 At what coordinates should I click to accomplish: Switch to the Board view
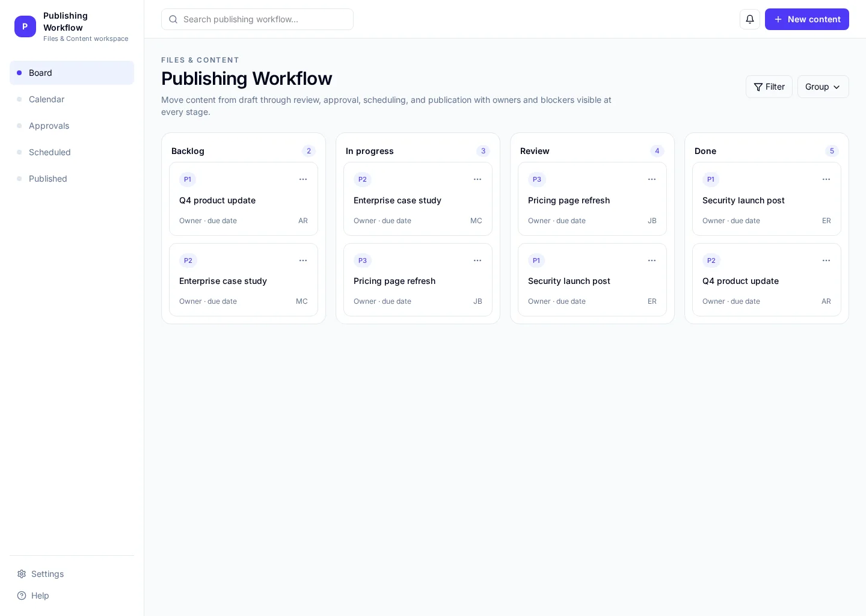[72, 73]
